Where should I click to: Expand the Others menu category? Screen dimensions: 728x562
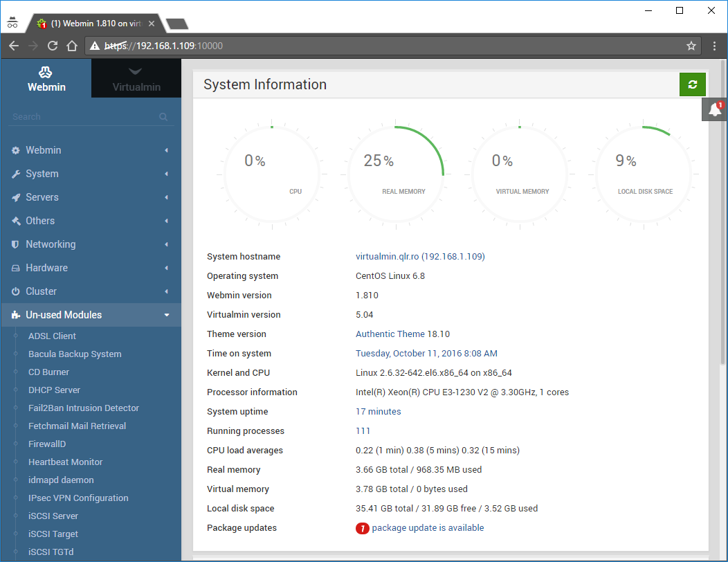click(91, 221)
